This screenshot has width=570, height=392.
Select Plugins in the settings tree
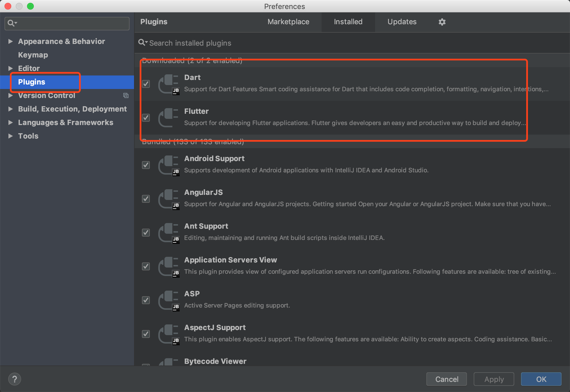pos(32,82)
